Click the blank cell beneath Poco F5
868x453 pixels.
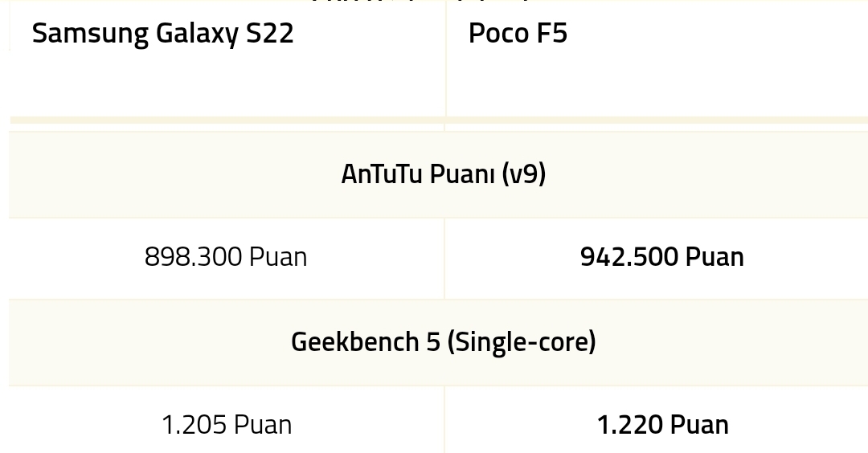coord(657,83)
